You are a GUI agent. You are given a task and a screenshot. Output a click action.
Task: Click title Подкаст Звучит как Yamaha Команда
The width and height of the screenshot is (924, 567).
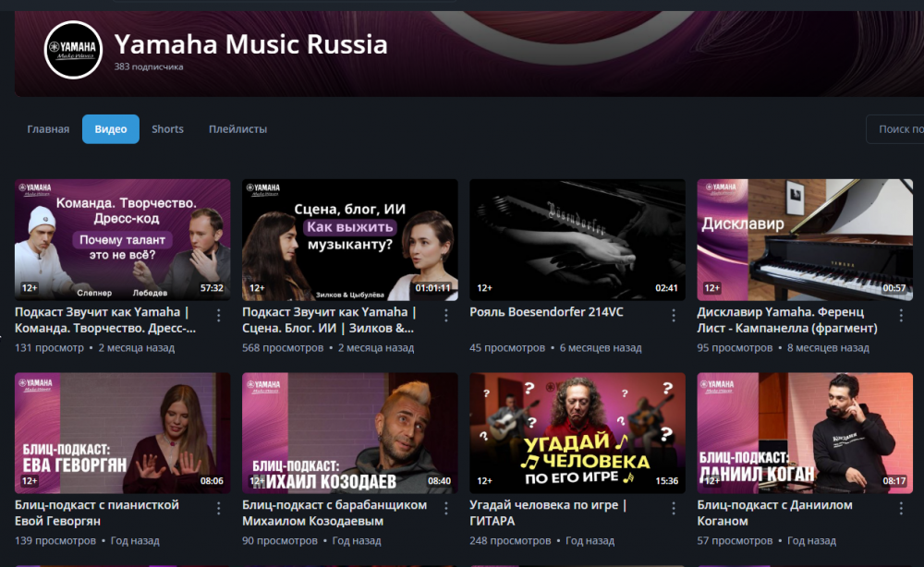tap(105, 320)
